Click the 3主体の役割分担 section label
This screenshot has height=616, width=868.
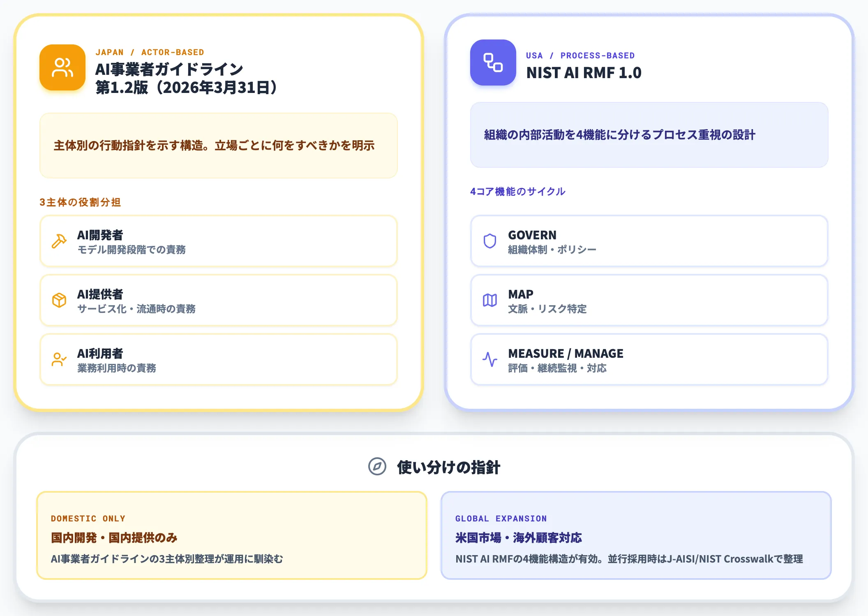(80, 202)
